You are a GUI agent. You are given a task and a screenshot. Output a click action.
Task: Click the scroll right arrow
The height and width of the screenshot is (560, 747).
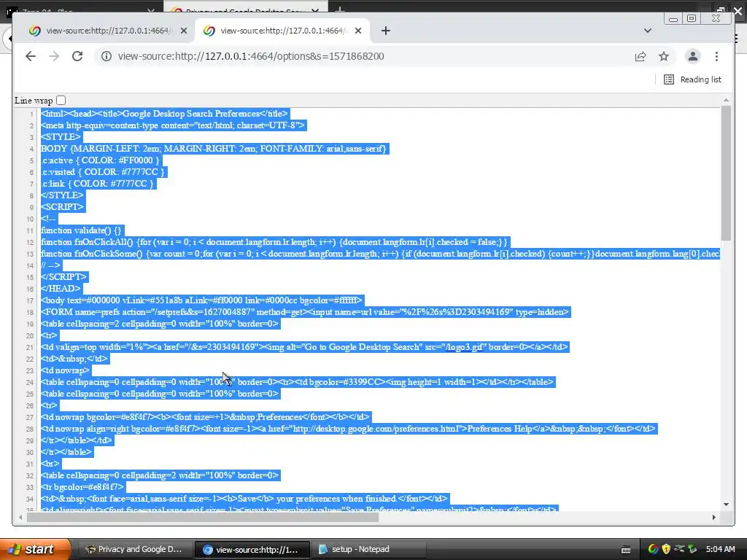[713, 517]
